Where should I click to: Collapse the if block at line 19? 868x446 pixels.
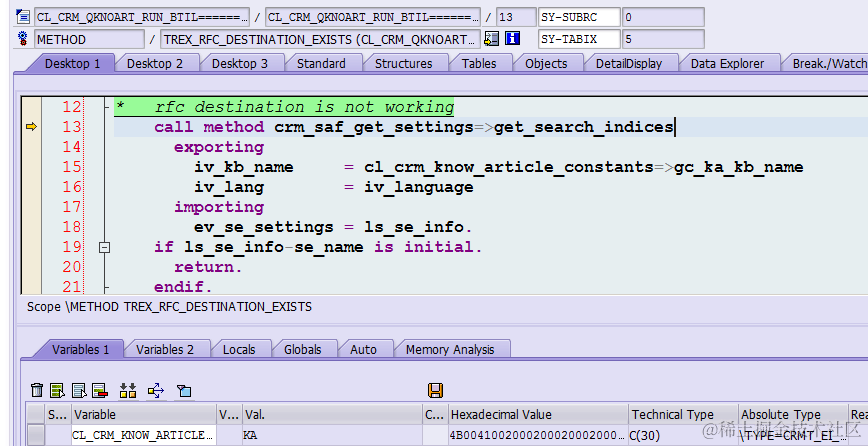pos(104,247)
